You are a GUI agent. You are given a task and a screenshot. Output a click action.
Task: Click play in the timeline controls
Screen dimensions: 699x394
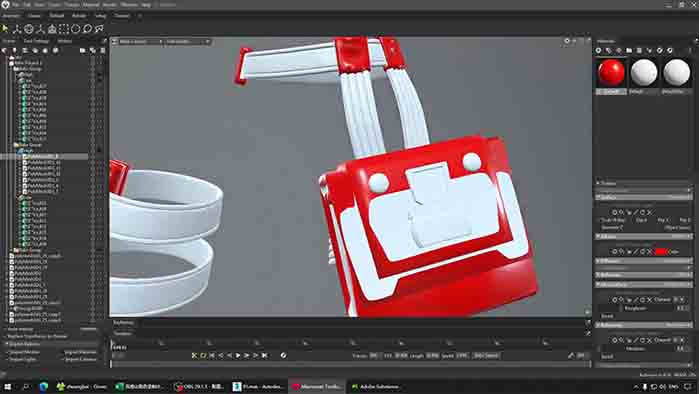tap(238, 355)
